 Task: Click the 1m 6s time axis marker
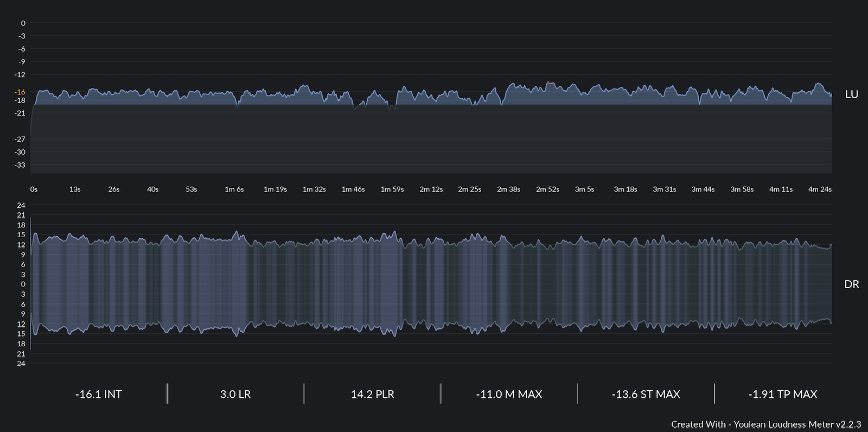tap(234, 189)
